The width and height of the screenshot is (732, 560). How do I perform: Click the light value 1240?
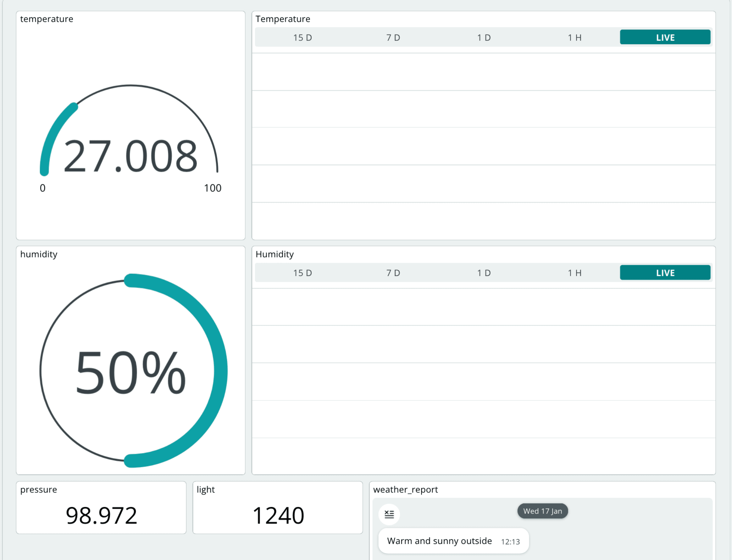coord(278,515)
